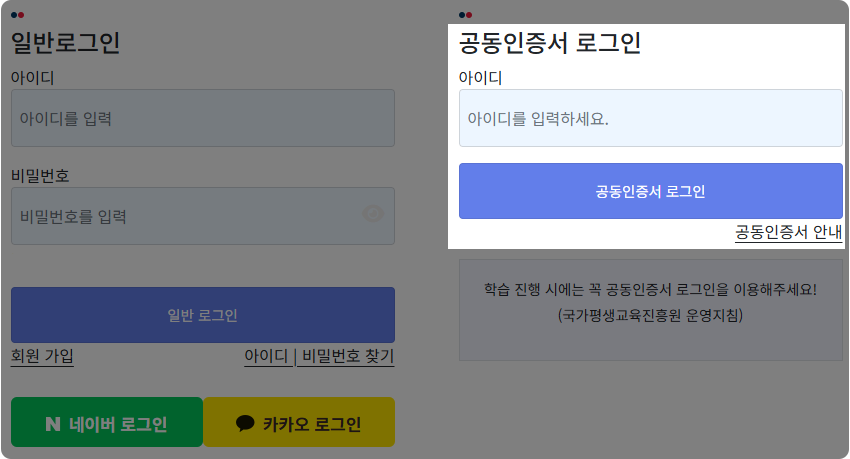Click the Naver N logo icon
Screen dimensions: 850x459
tap(53, 424)
